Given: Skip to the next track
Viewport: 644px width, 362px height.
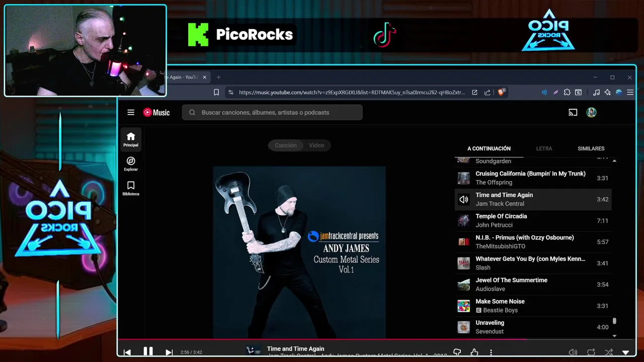Looking at the screenshot, I should click(x=169, y=352).
